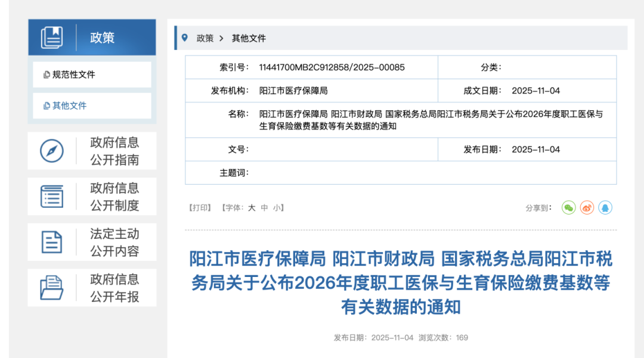Click the list icon beside 政府信息公开制度
644x358 pixels.
pyautogui.click(x=52, y=196)
